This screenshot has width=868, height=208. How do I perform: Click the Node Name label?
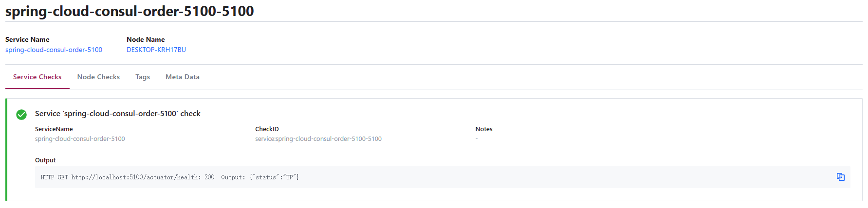pos(146,39)
